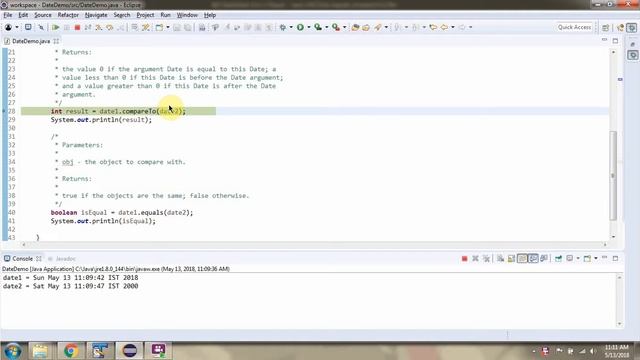Viewport: 640px width, 360px height.
Task: Select the Console tab
Action: (x=22, y=259)
